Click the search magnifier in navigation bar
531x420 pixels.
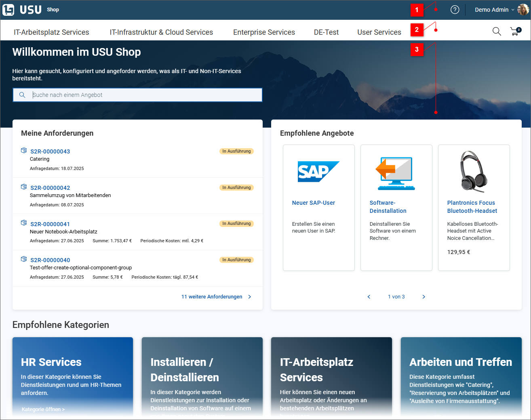pos(497,31)
